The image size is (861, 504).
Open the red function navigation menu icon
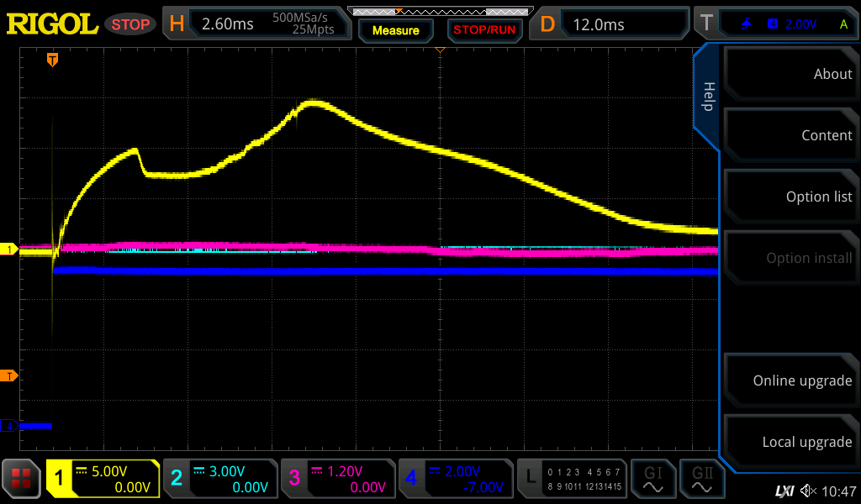click(22, 479)
